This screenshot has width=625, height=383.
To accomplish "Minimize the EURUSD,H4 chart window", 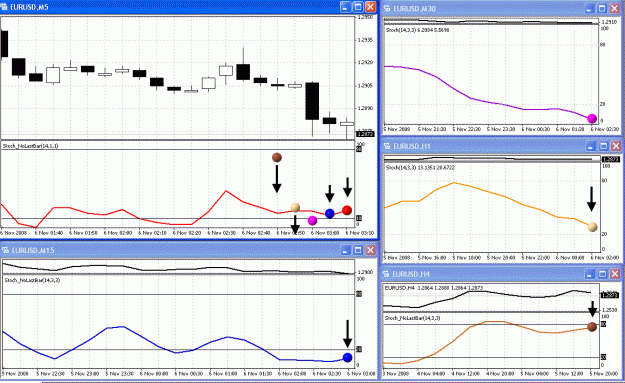I will tap(590, 274).
